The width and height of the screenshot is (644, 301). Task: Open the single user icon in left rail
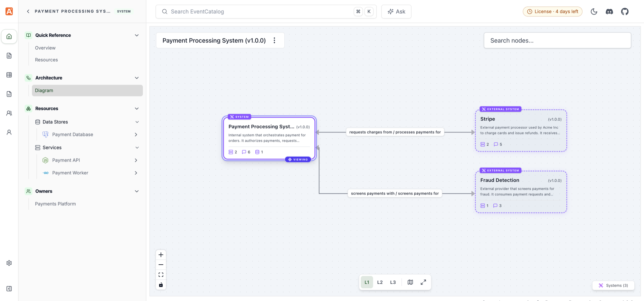click(x=9, y=132)
